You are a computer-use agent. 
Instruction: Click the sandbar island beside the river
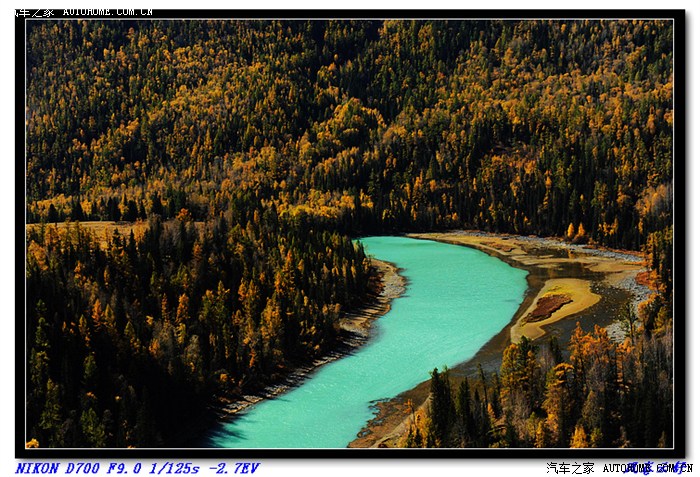tap(553, 304)
